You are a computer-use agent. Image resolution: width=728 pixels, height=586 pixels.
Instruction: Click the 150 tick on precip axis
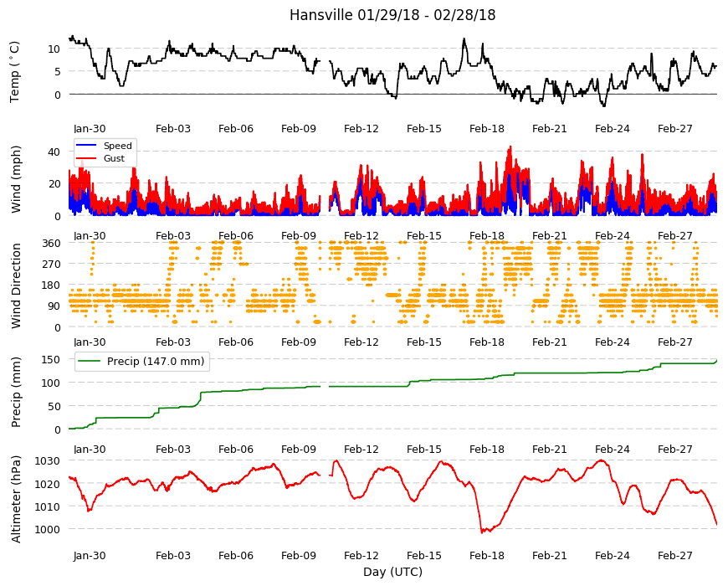[51, 360]
